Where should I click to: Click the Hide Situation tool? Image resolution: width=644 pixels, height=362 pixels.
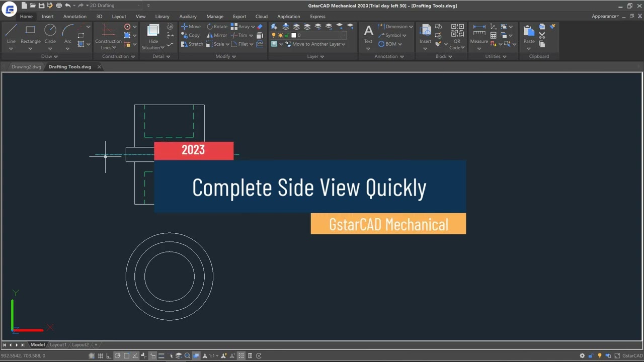pos(153,37)
